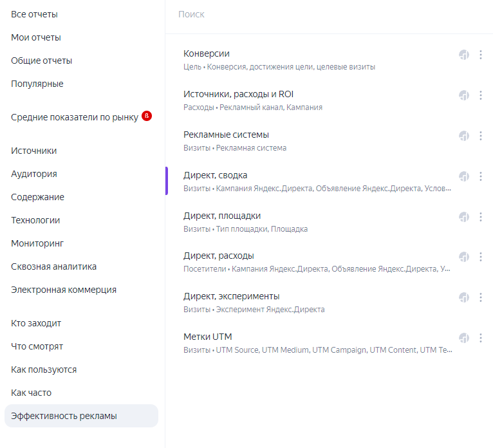Open the Источники, расходы и ROI report

238,94
